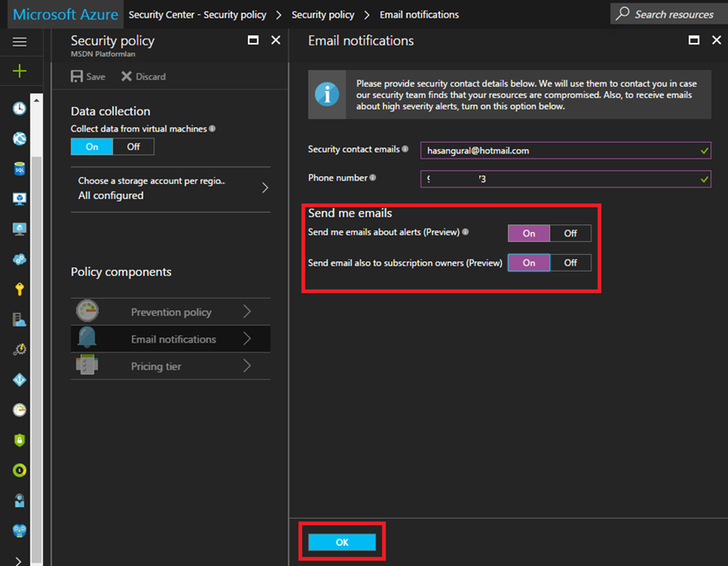Open Prevention policy chevron

[x=247, y=312]
